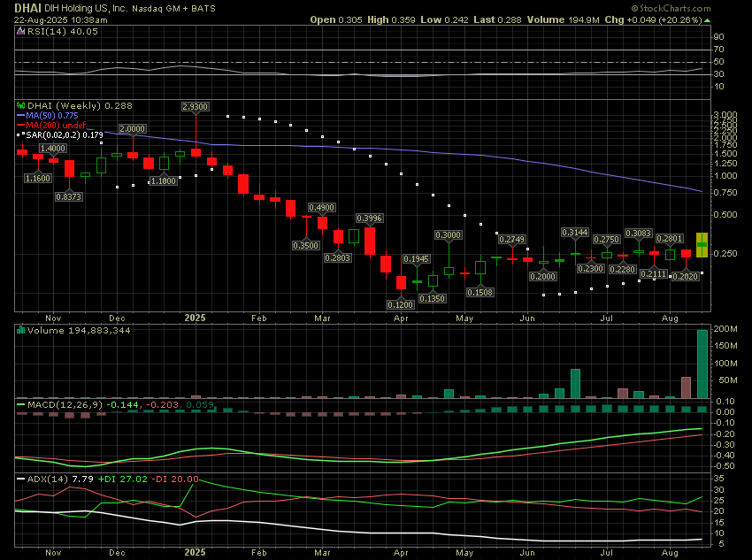
Task: Click the 0.8373 low price label
Action: click(69, 196)
